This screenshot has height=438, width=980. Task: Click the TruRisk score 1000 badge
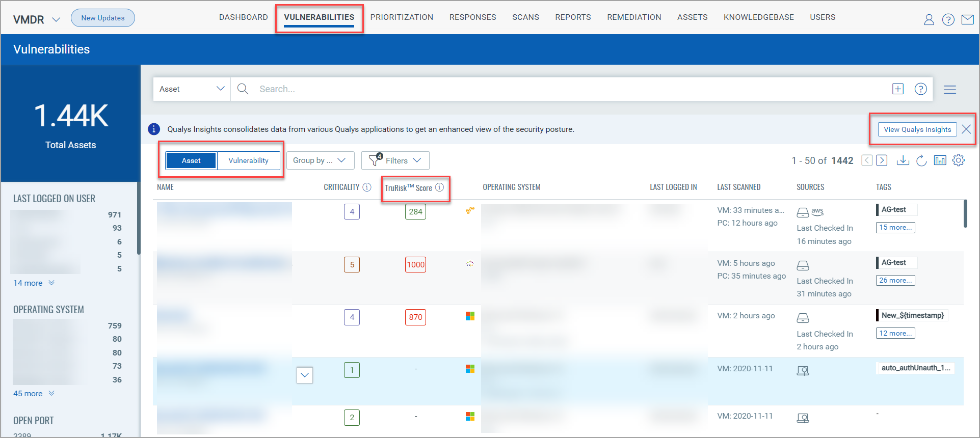coord(416,265)
